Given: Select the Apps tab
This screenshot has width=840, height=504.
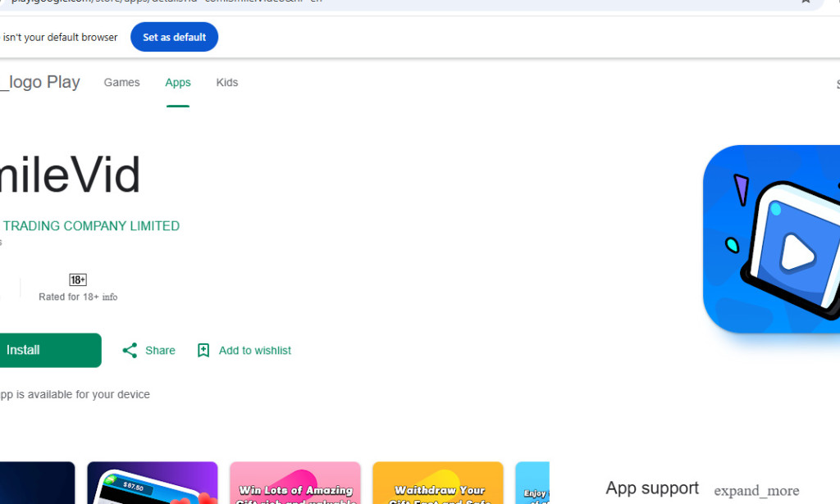Looking at the screenshot, I should click(x=177, y=83).
